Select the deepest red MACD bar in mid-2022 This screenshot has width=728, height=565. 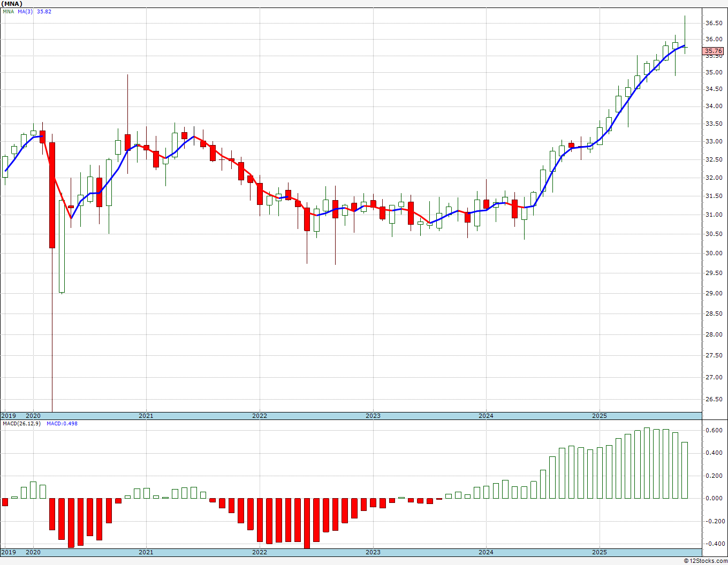(307, 523)
